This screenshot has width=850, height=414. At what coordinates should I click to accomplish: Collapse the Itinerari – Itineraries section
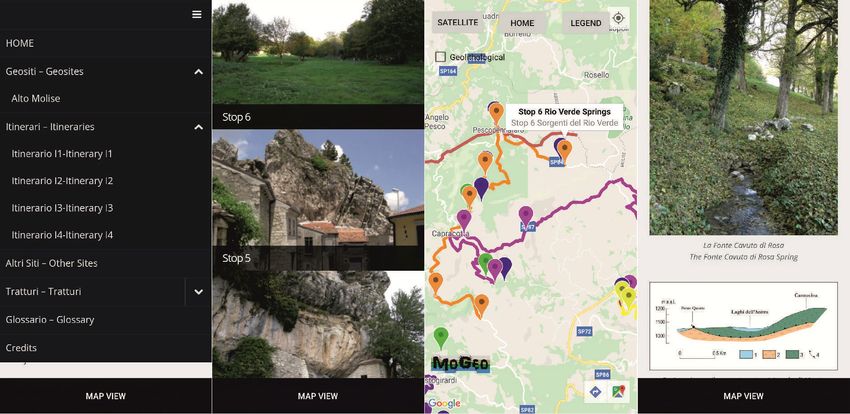coord(198,127)
